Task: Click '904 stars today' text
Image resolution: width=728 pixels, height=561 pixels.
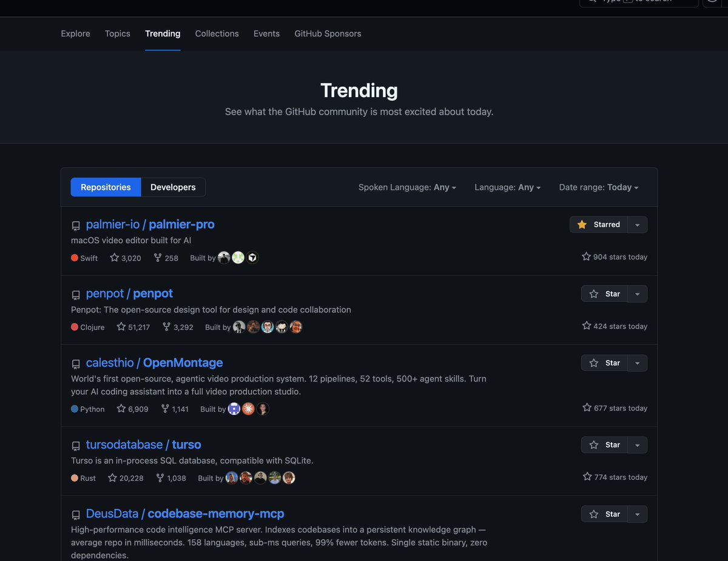Action: coord(615,257)
